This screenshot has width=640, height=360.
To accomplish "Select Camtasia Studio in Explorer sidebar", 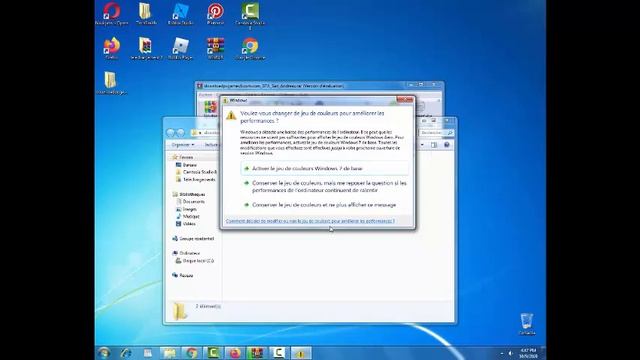I will (x=196, y=172).
